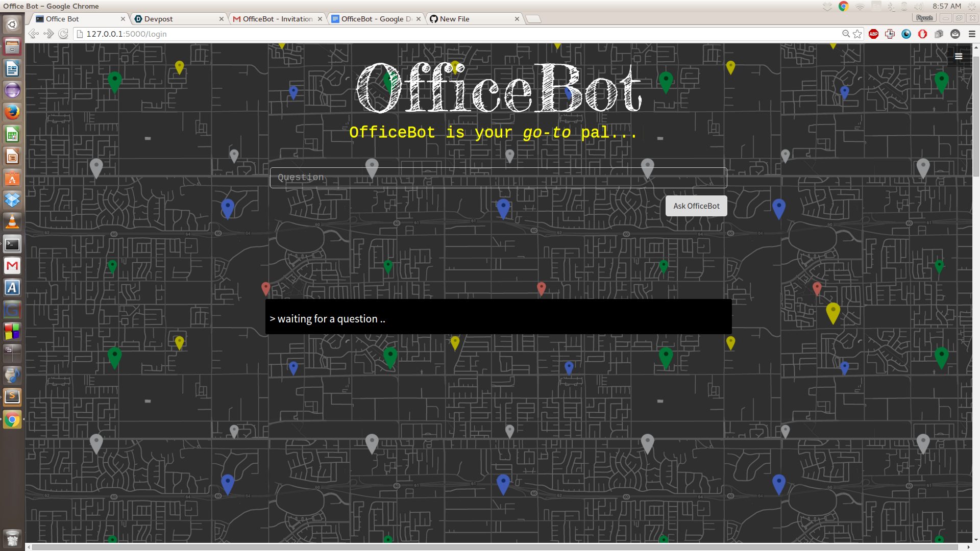Open the zoom indicator in address bar
The height and width of the screenshot is (551, 980).
(x=846, y=34)
